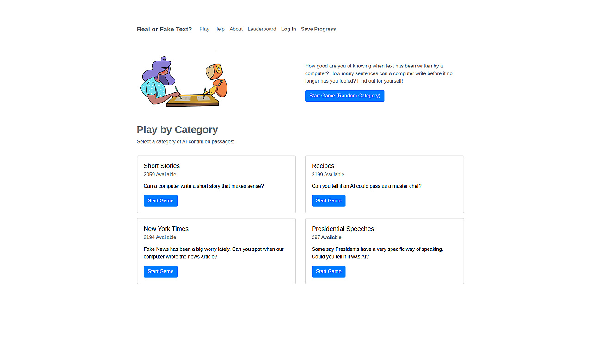Start Game for Short Stories

tap(160, 201)
